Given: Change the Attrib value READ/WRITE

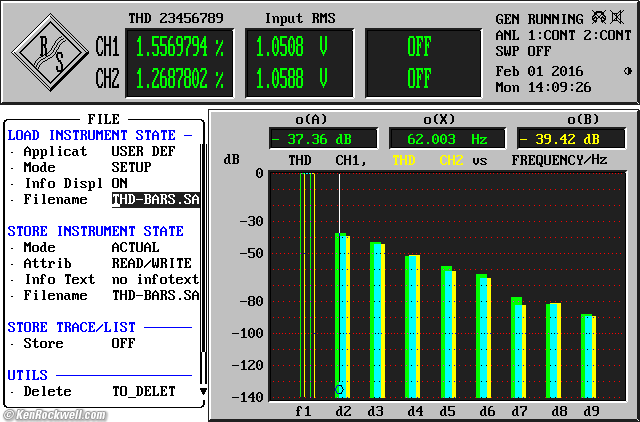Looking at the screenshot, I should [151, 263].
